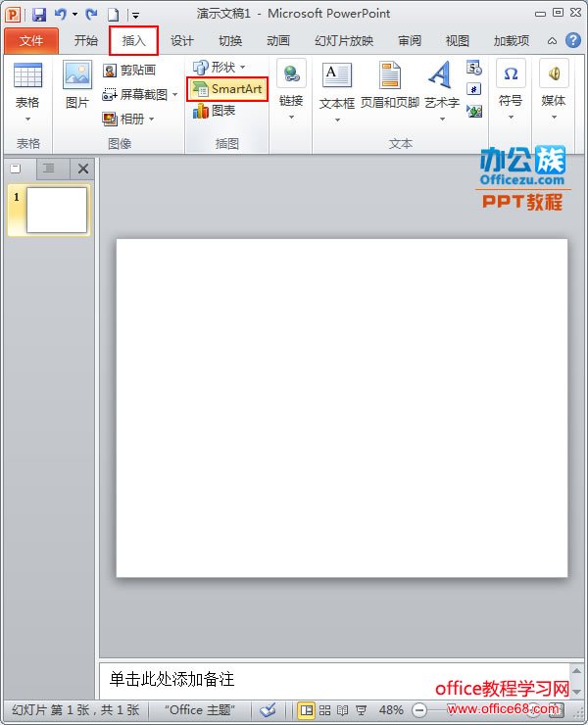This screenshot has width=588, height=725.
Task: Switch to Reading view
Action: (343, 709)
